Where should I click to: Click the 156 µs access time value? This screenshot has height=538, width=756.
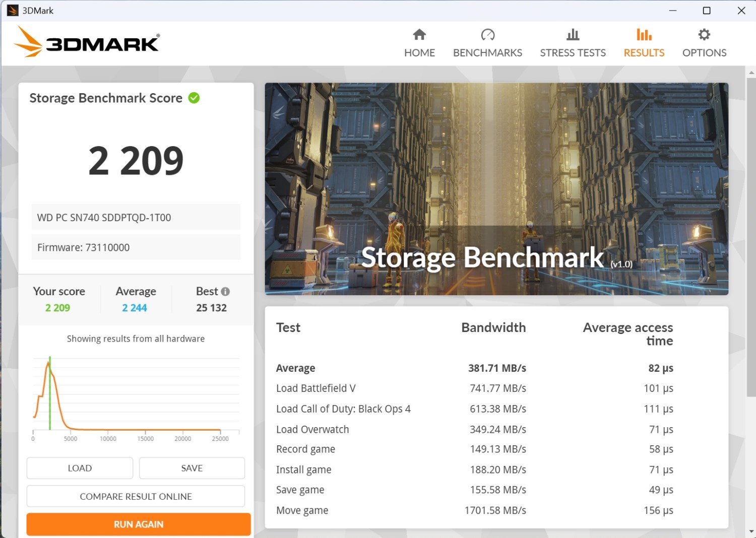click(x=658, y=511)
